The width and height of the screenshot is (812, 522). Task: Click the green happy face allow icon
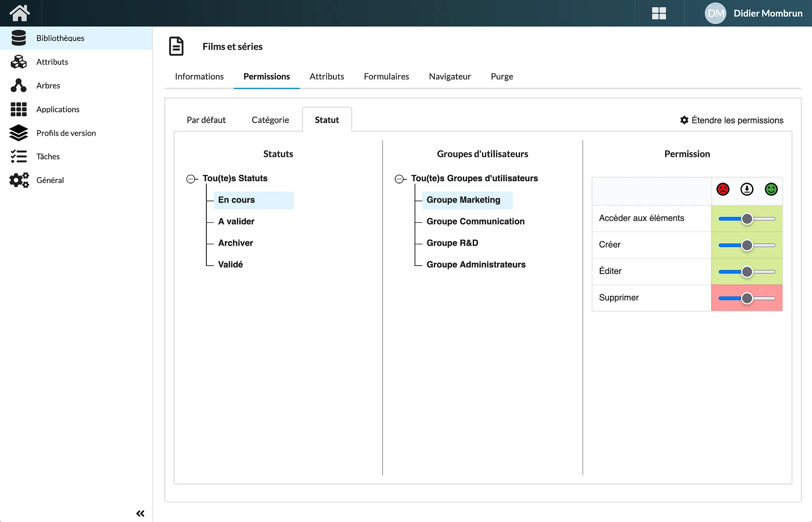771,189
